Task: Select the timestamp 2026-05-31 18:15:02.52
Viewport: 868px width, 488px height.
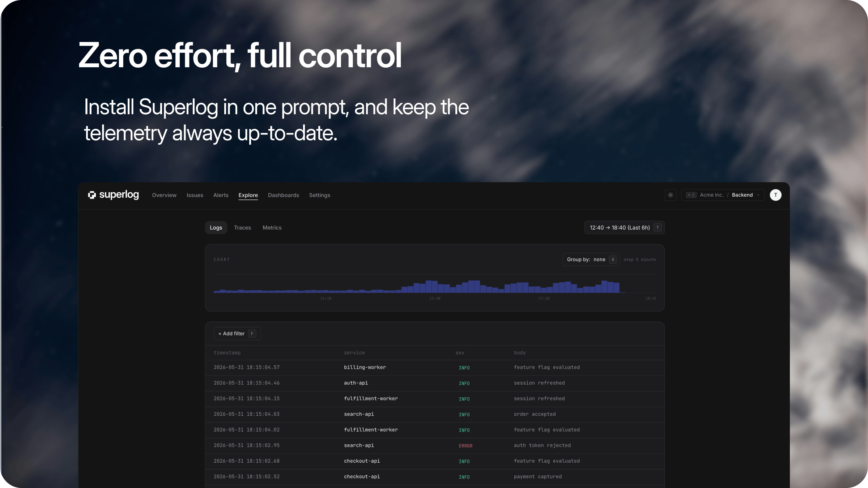Action: coord(247,477)
